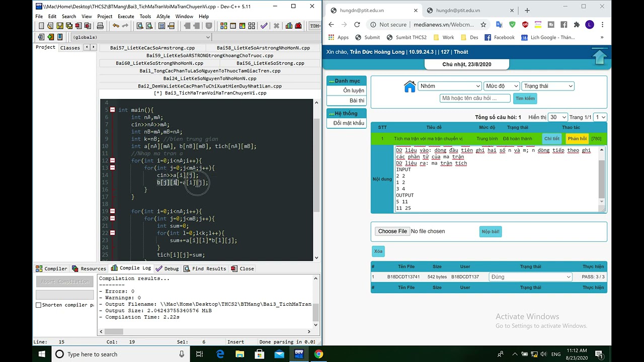Click the Undo arrow in Dev-C++ toolbar
Screen dimensions: 644x362
(x=116, y=26)
